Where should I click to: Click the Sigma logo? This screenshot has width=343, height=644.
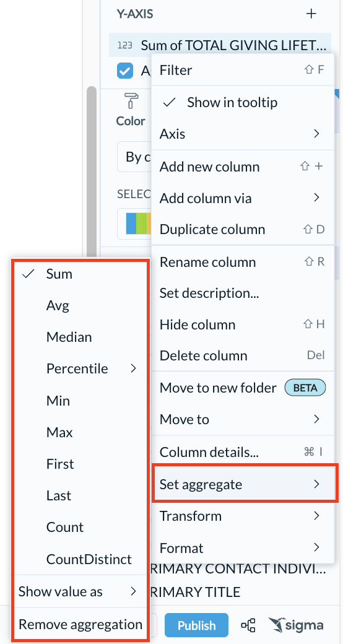click(x=296, y=625)
